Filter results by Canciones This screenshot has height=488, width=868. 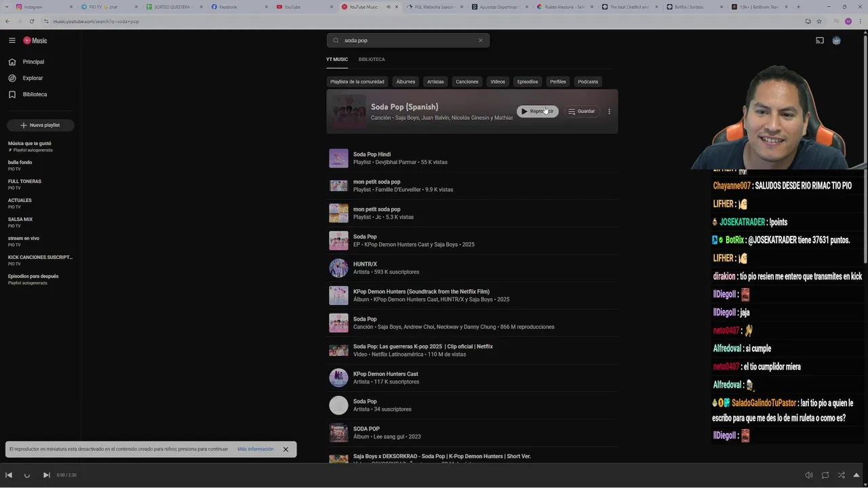tap(467, 82)
